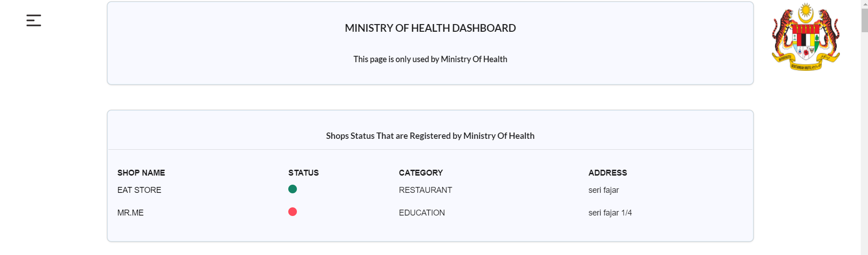Click the red status dot for MR.ME
This screenshot has width=868, height=255.
point(292,212)
